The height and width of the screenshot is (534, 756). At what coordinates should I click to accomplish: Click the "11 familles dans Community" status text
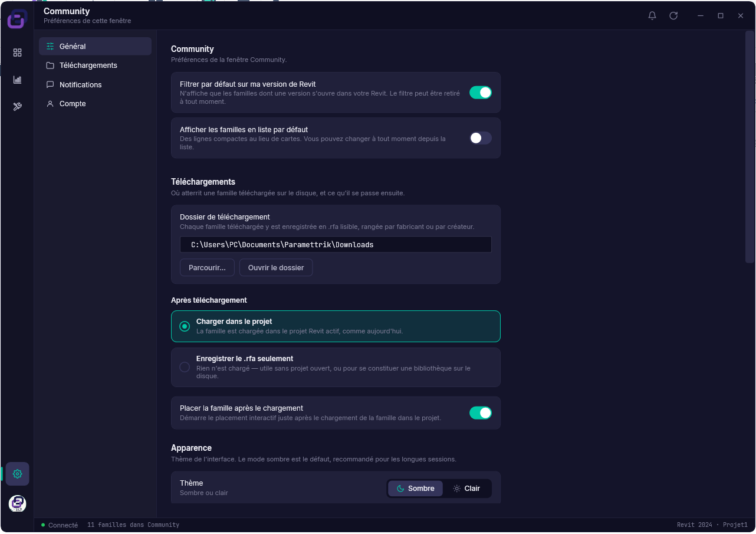click(x=133, y=525)
